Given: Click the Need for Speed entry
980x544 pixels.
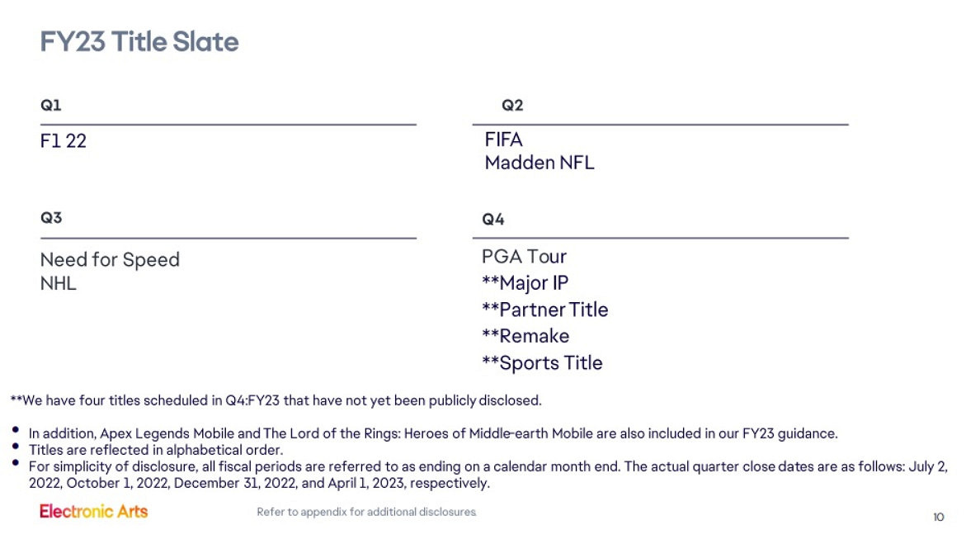Looking at the screenshot, I should (x=110, y=260).
